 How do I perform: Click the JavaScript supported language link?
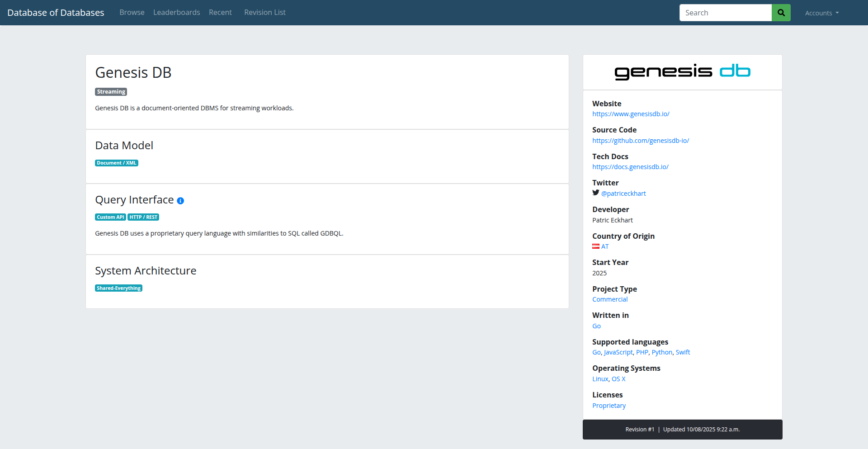point(618,352)
